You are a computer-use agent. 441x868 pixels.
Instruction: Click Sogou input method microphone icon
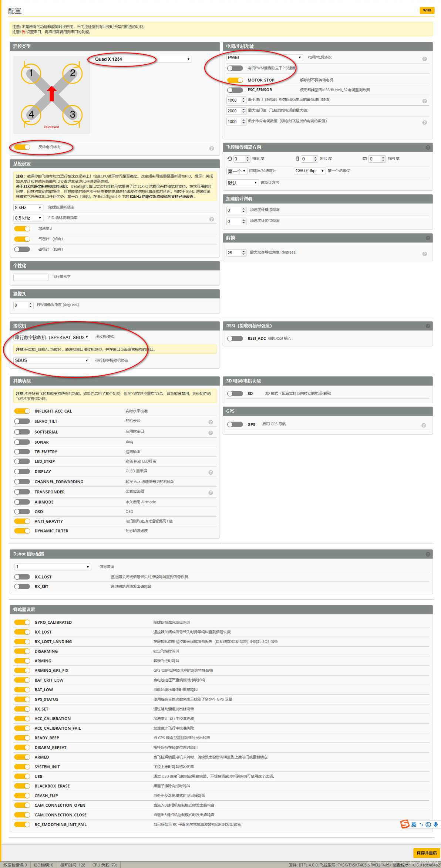click(435, 825)
